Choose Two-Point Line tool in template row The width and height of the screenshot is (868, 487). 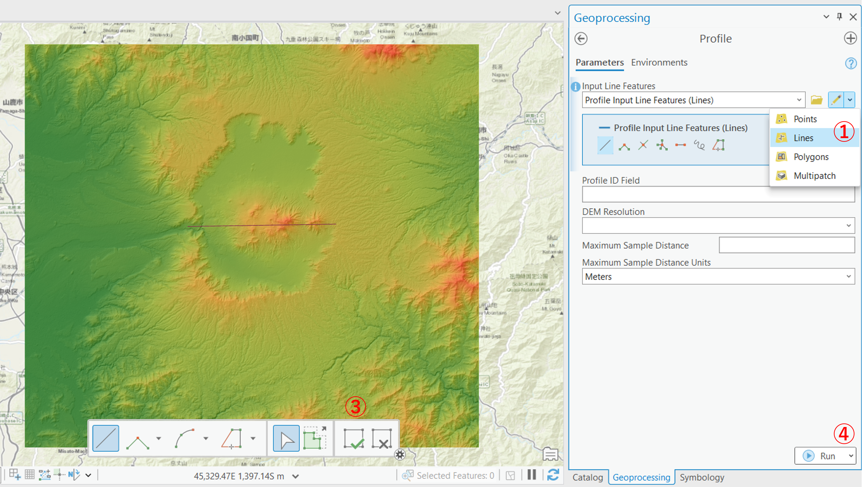[x=681, y=145]
